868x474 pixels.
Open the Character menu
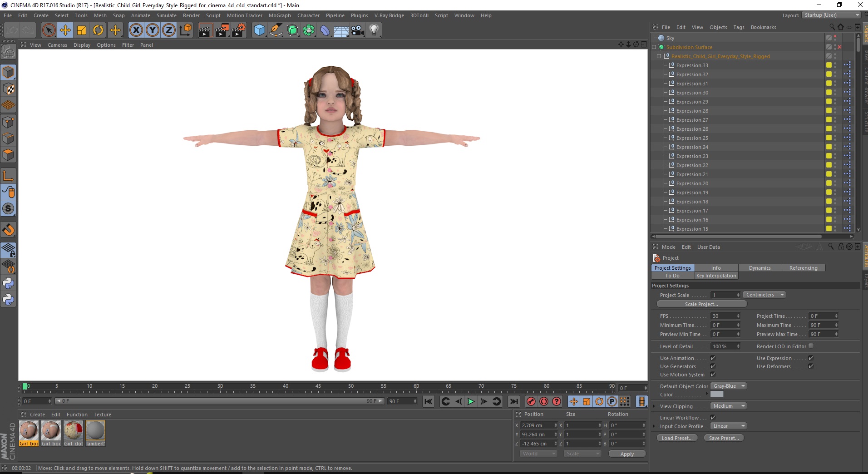point(309,15)
